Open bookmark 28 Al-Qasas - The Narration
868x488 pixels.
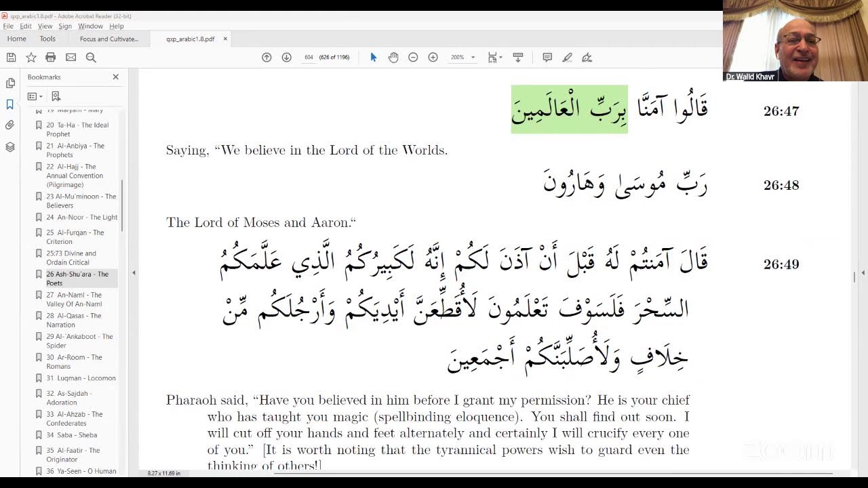[x=74, y=320]
